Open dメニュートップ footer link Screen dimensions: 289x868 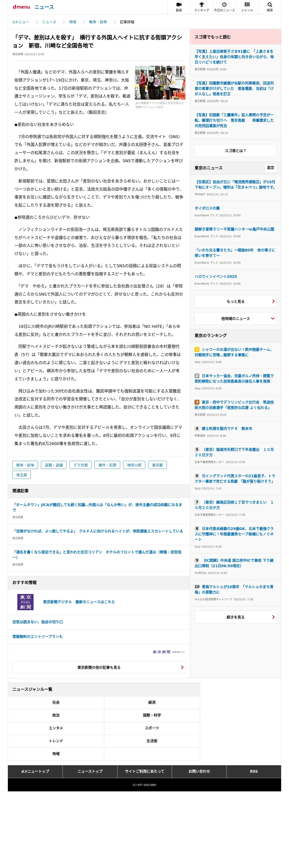pyautogui.click(x=35, y=771)
